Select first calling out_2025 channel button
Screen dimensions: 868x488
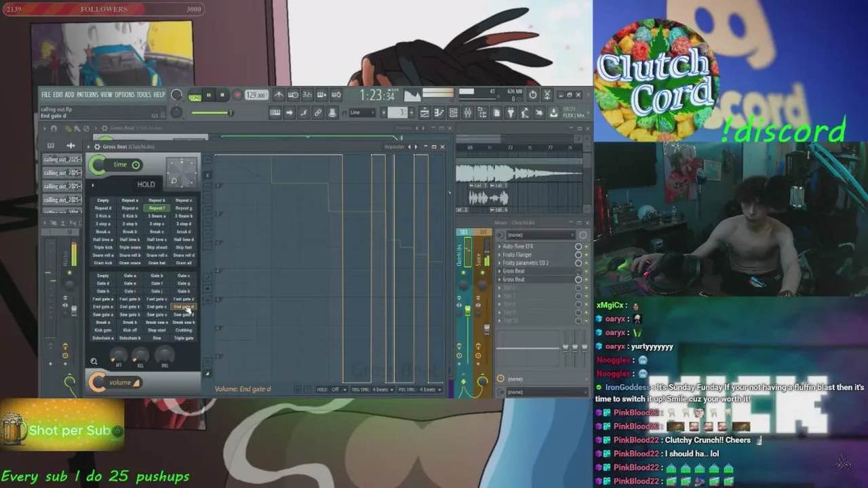[62, 159]
